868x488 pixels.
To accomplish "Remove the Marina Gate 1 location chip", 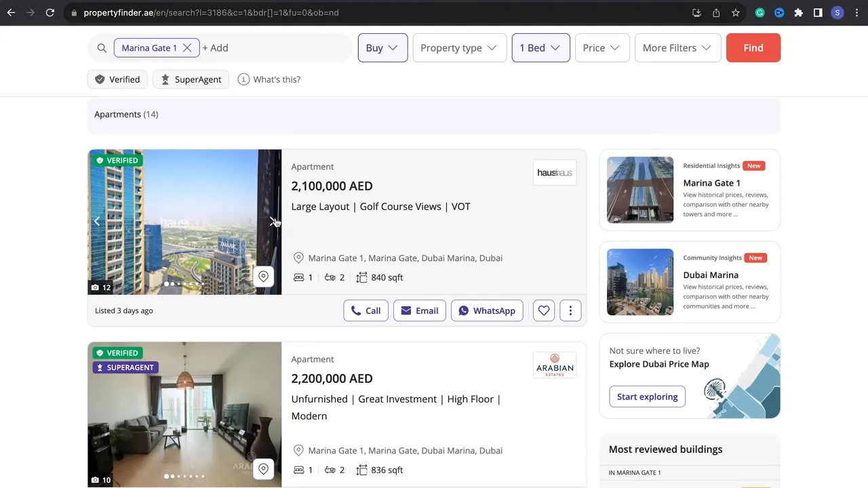I will 187,48.
